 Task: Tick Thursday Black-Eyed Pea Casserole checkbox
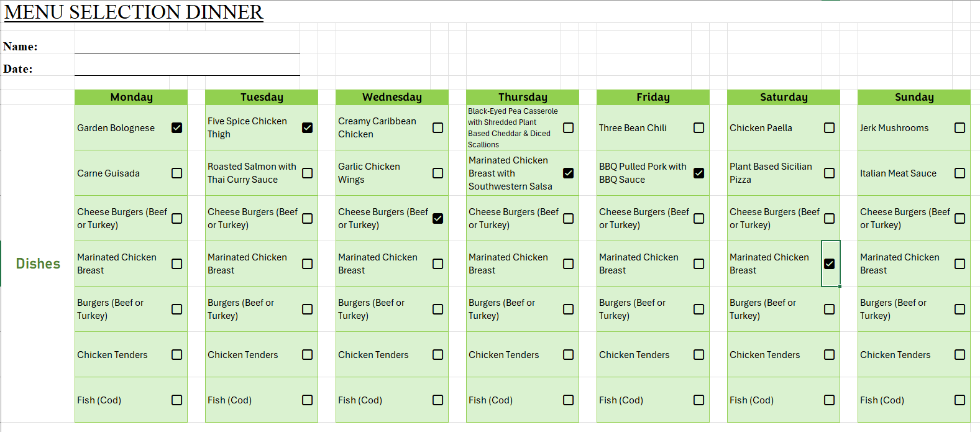click(x=569, y=127)
